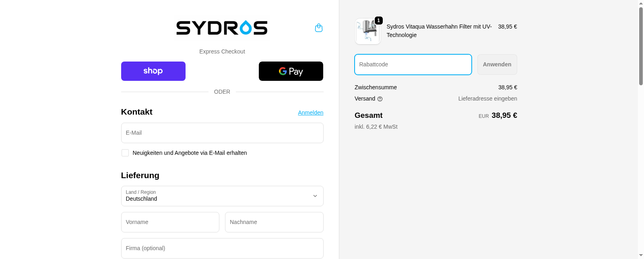Click the Firma (optional) input field
The image size is (644, 259).
[222, 248]
